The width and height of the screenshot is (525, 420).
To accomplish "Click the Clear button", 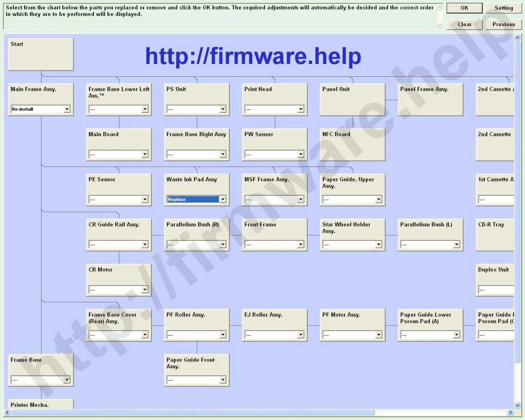I will point(464,24).
